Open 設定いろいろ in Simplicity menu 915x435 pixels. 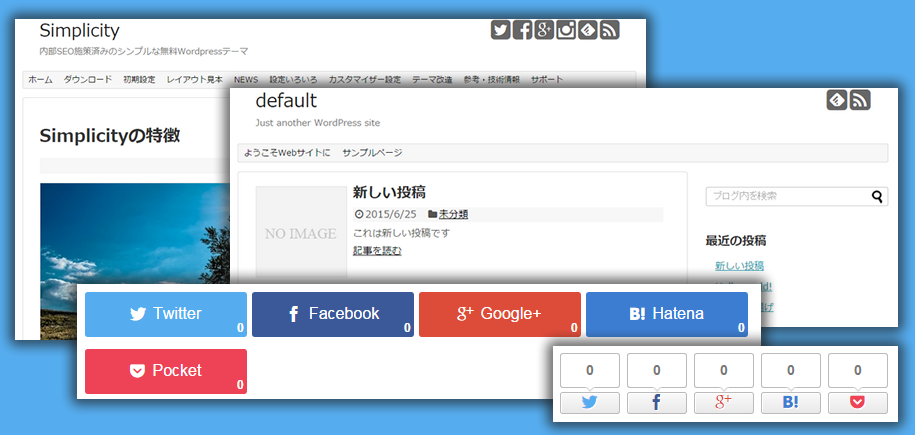(x=293, y=80)
